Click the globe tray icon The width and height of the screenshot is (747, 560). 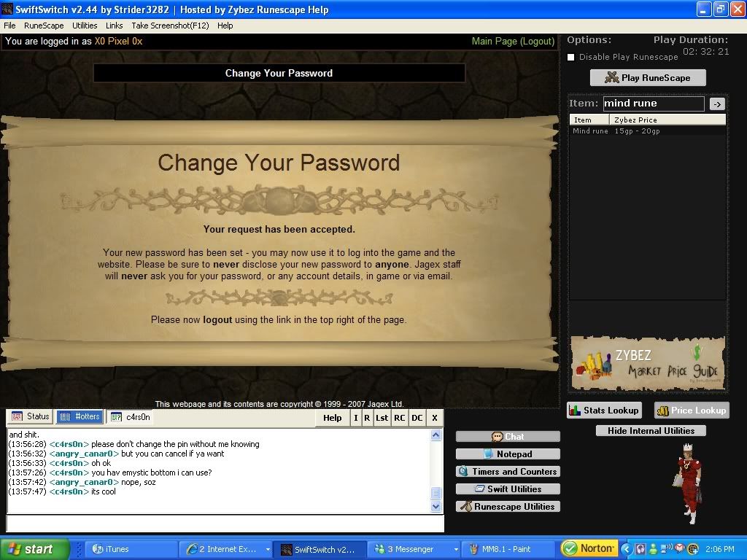693,550
